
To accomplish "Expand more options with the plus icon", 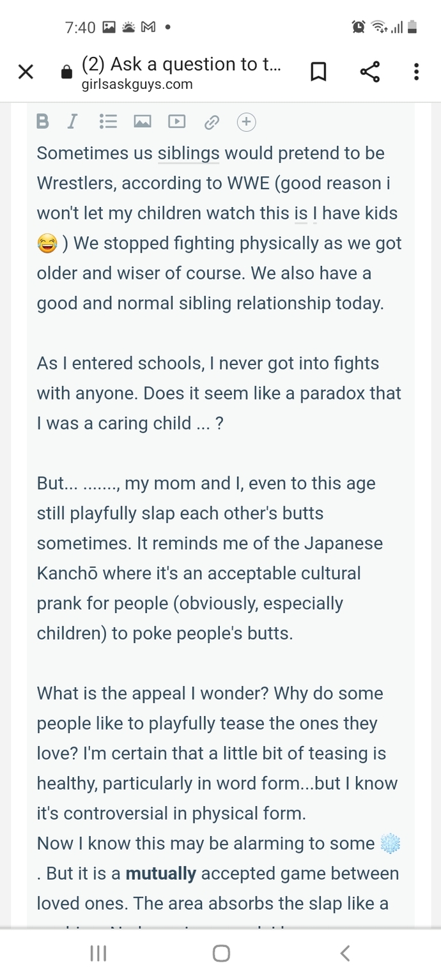I will point(247,121).
